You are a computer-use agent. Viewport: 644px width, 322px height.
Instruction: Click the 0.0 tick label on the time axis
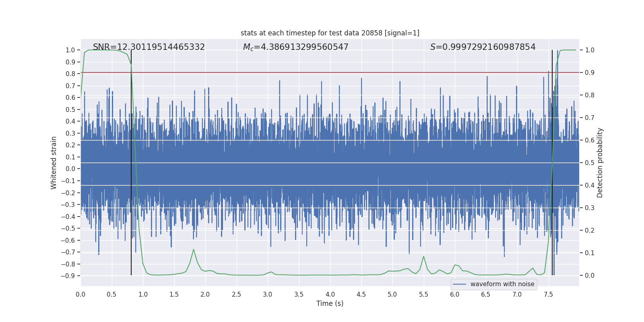80,294
